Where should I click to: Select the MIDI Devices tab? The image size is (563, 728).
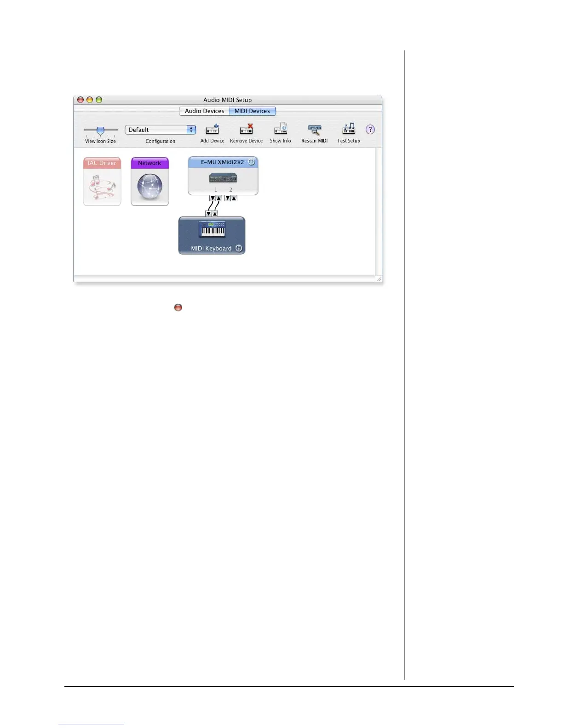tap(252, 111)
